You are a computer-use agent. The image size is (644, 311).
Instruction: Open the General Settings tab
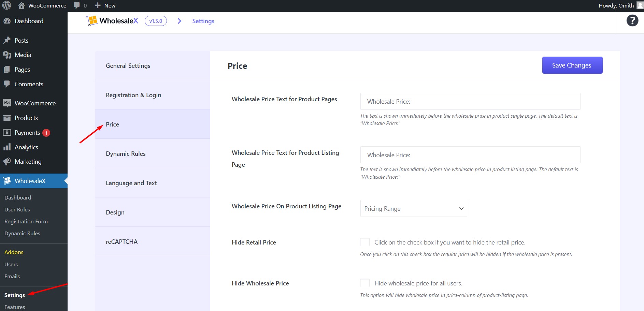[x=153, y=65]
